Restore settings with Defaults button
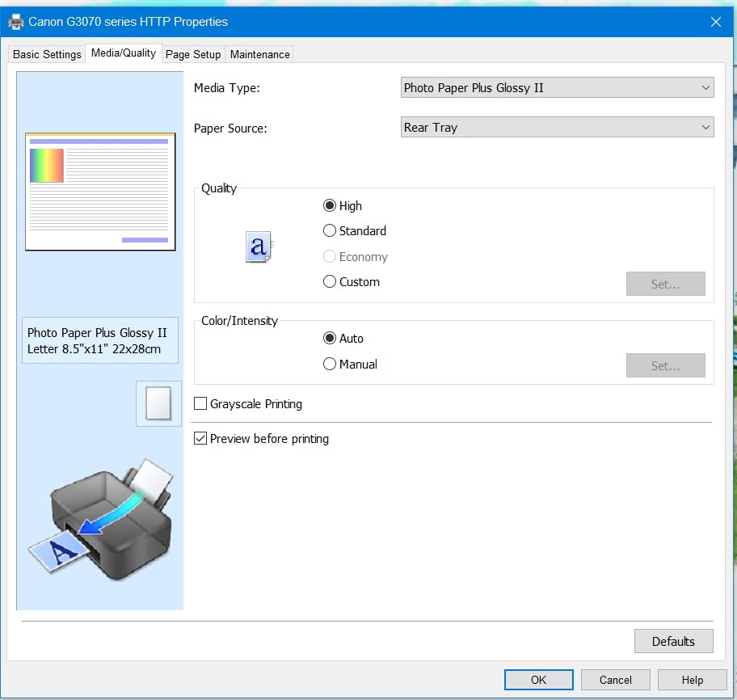This screenshot has height=700, width=737. [673, 641]
